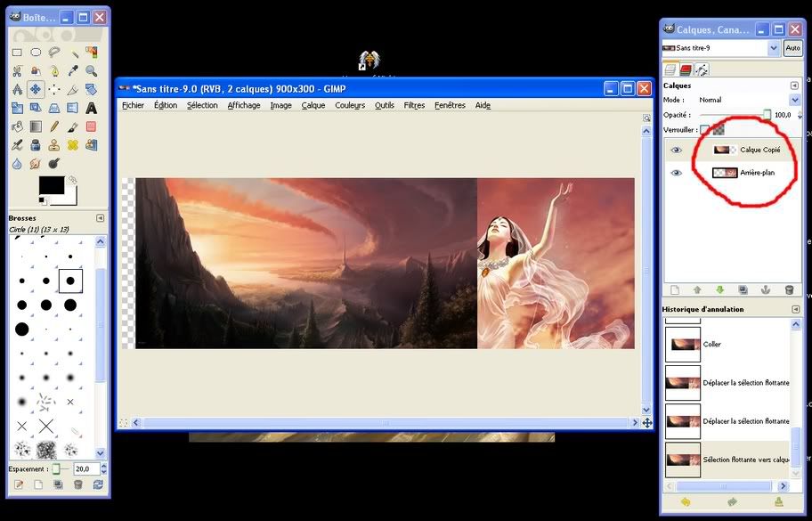Select the Smudge tool
Image resolution: width=812 pixels, height=521 pixels.
(36, 164)
